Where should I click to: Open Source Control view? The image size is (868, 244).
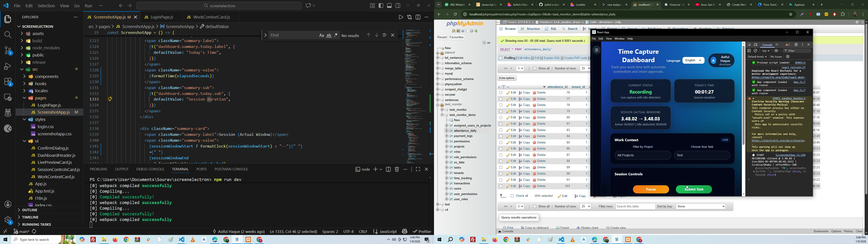click(x=7, y=51)
